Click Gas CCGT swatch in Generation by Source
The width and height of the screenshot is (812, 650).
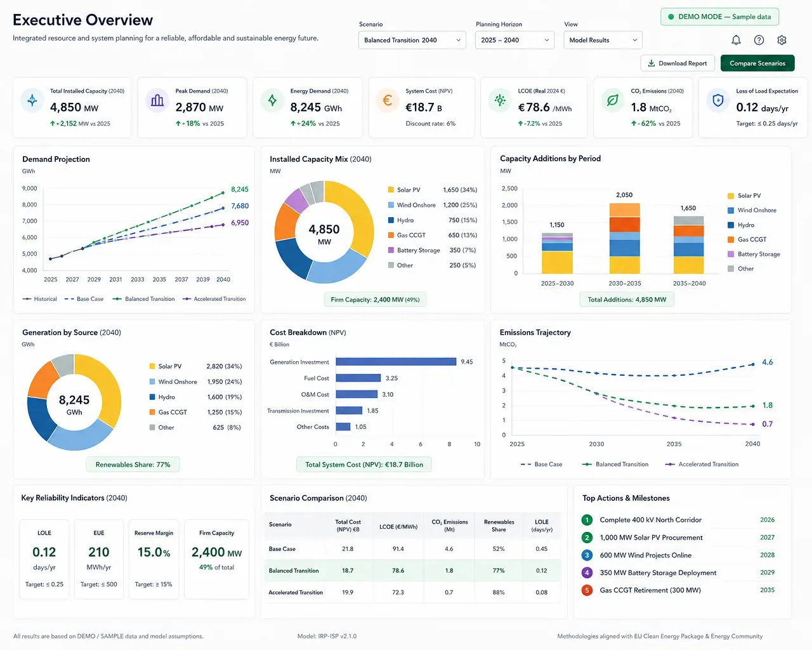(152, 412)
